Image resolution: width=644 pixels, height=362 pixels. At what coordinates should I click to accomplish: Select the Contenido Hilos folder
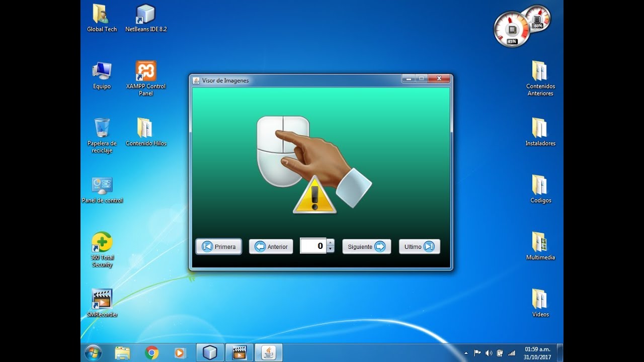[146, 132]
